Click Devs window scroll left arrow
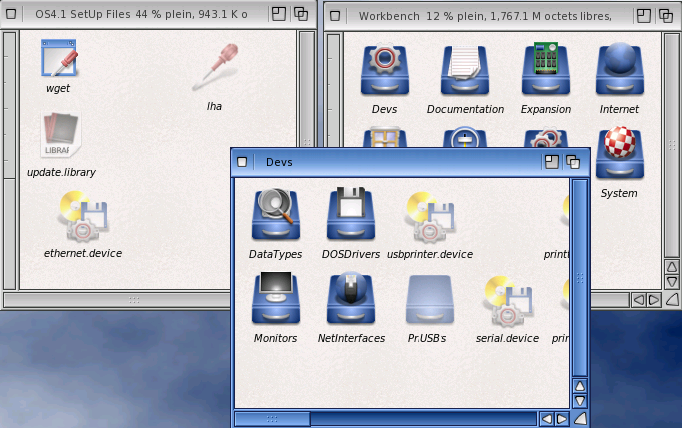Viewport: 682px width, 428px height. point(547,419)
